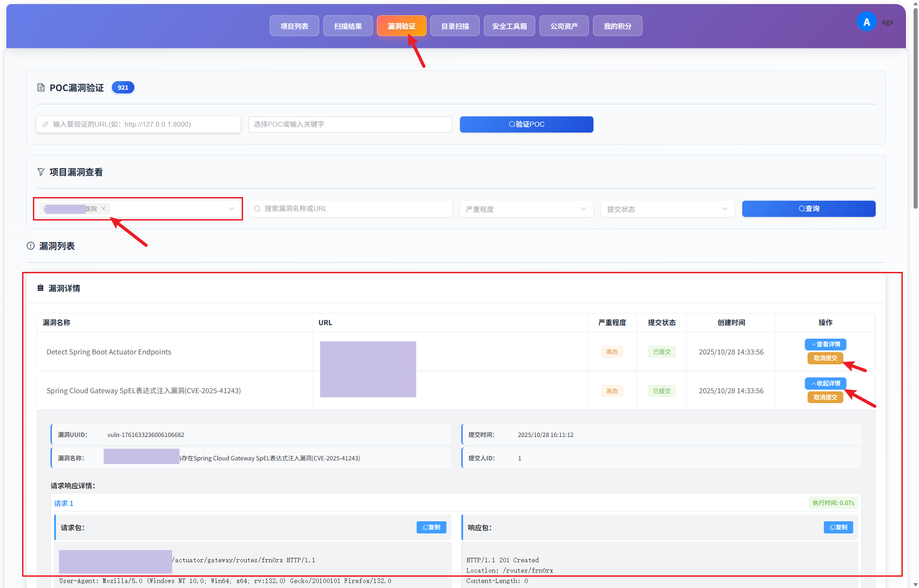
Task: Click the 验证POC button
Action: pyautogui.click(x=526, y=124)
